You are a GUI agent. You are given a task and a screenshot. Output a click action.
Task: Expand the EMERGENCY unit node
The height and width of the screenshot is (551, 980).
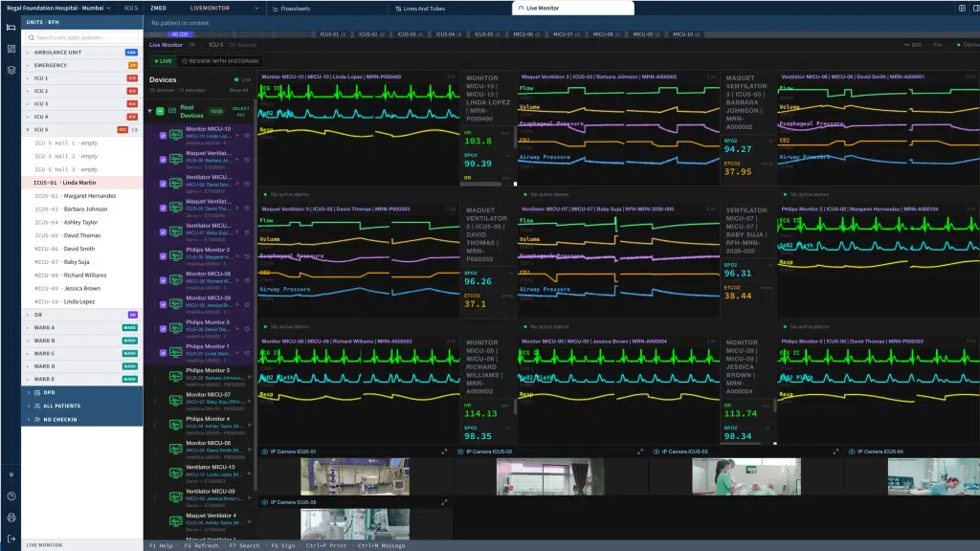tap(28, 65)
